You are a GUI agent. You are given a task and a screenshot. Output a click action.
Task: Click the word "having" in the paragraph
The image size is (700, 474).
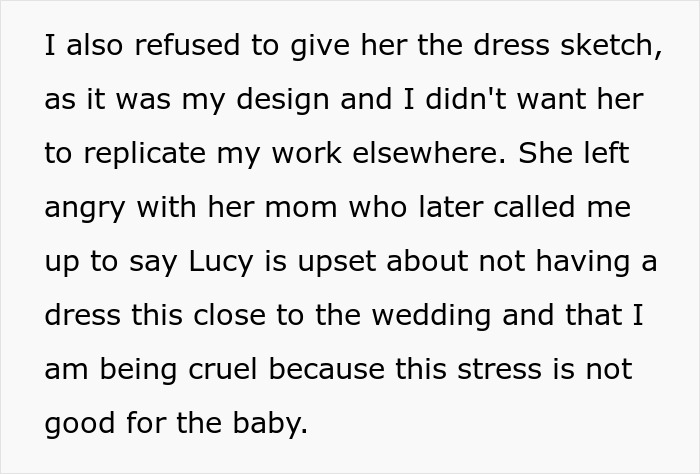(x=584, y=263)
